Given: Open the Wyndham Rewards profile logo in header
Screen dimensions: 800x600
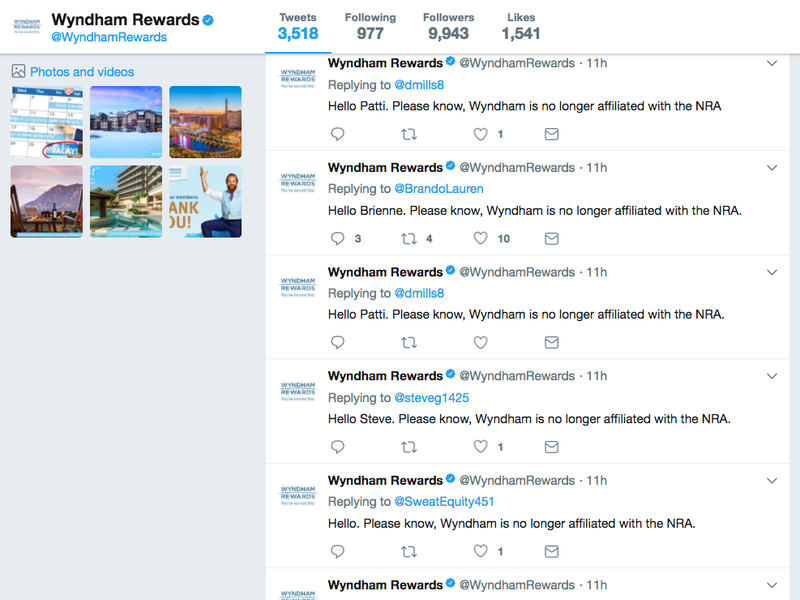Looking at the screenshot, I should [27, 26].
